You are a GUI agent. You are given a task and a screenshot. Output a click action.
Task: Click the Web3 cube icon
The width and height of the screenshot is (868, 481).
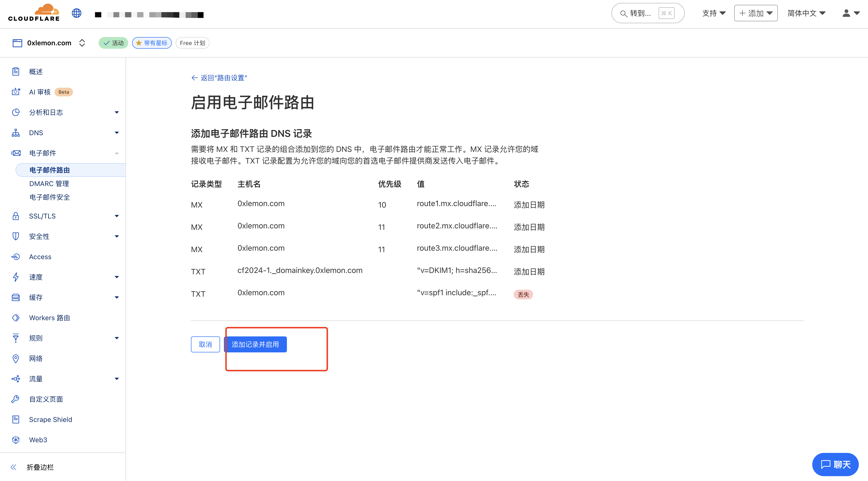click(x=16, y=440)
